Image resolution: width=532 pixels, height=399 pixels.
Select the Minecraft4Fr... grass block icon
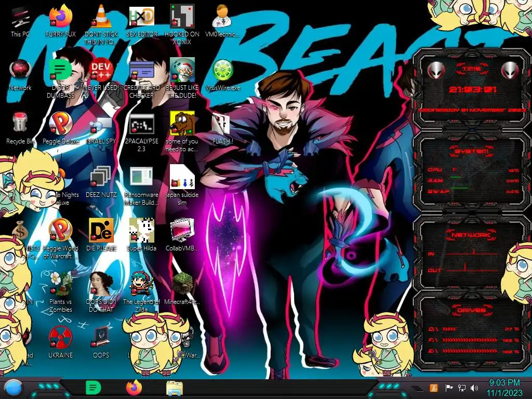182,288
